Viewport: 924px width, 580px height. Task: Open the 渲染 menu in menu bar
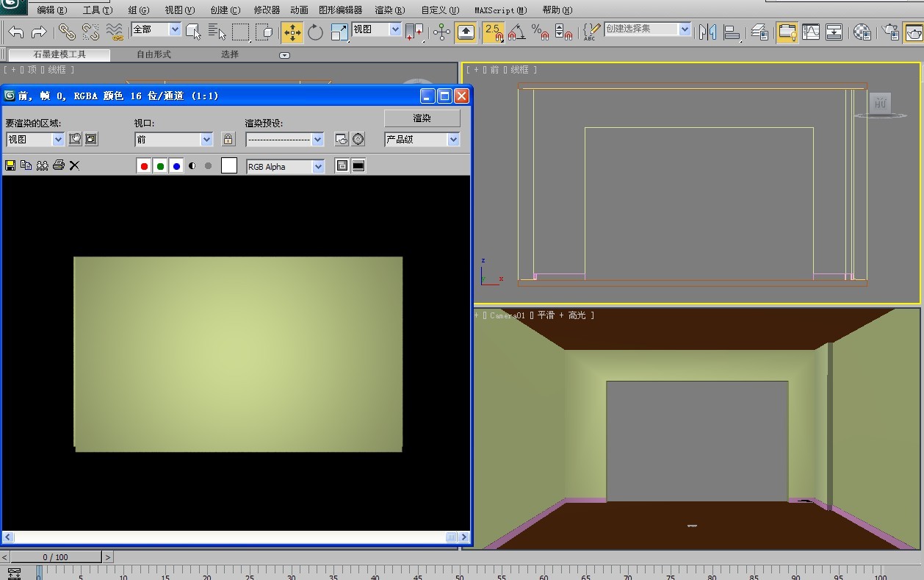pos(390,10)
